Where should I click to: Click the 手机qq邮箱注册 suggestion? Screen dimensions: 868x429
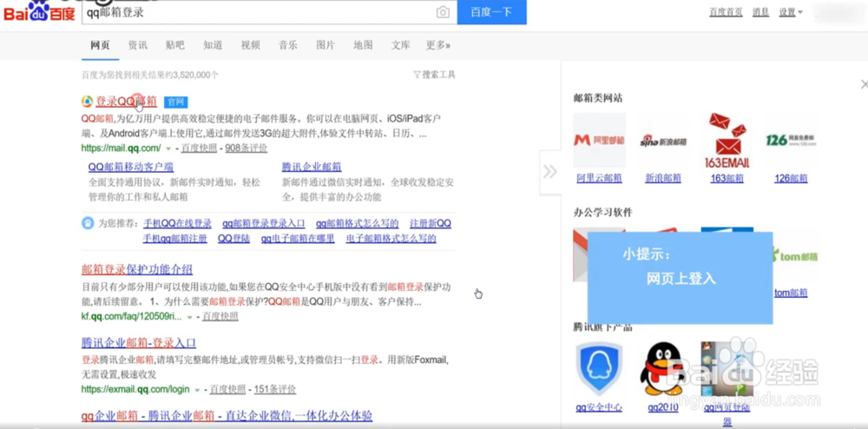pos(175,239)
